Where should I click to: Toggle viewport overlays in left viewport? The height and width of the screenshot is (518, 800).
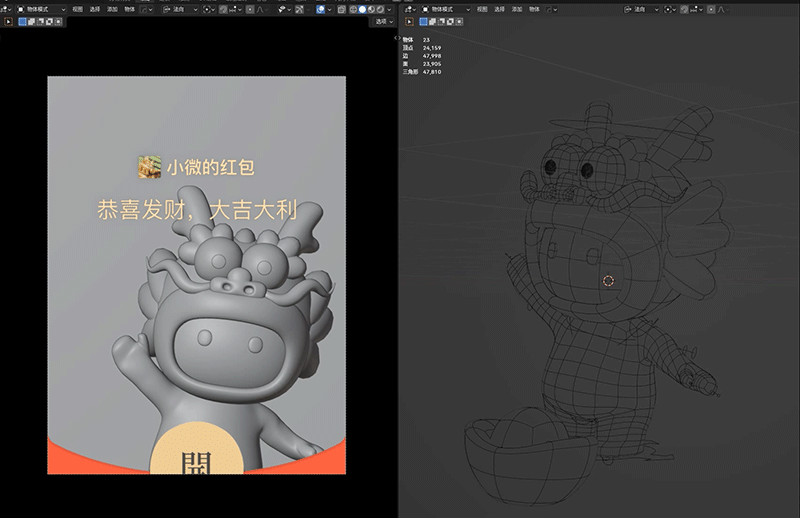point(320,9)
